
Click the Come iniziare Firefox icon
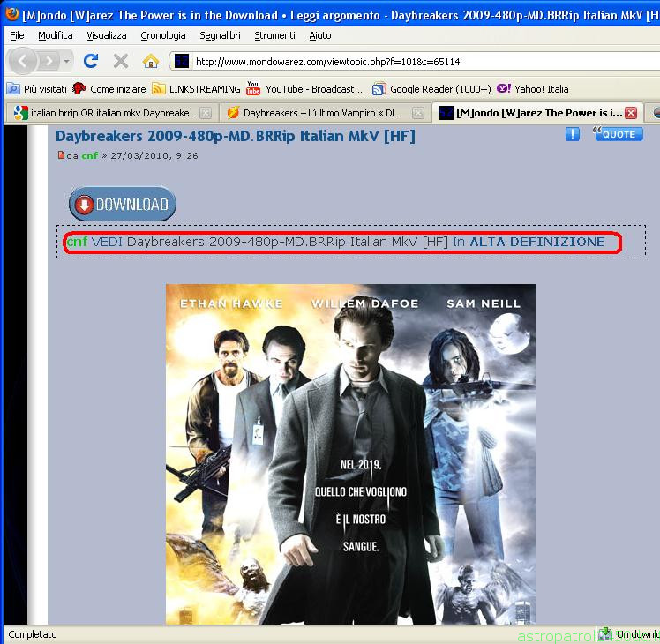pyautogui.click(x=79, y=88)
